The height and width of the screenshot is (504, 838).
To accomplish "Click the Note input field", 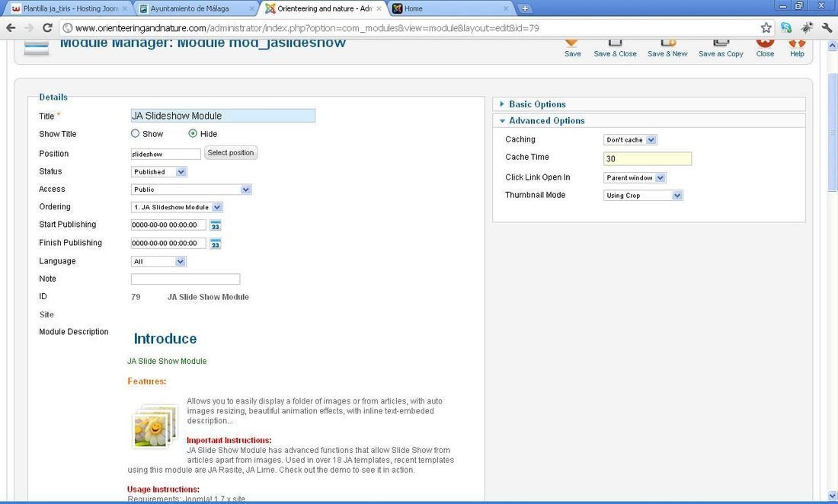I will [x=185, y=279].
